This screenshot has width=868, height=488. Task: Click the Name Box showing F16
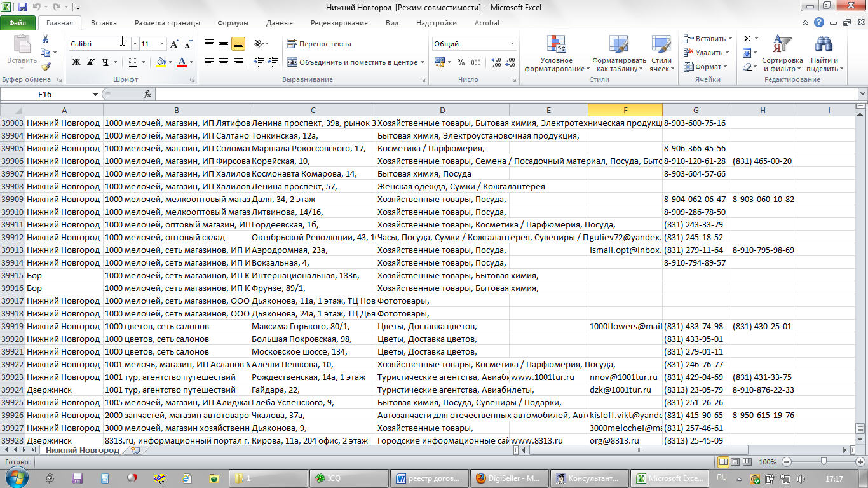tap(45, 94)
